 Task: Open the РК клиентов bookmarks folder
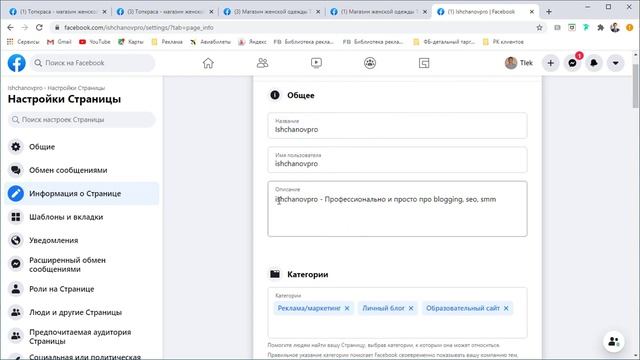click(x=503, y=42)
